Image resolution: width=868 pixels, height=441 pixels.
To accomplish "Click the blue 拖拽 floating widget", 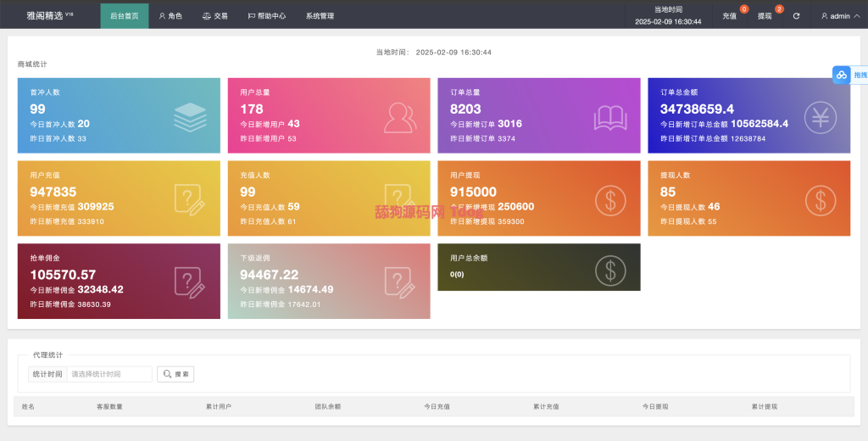I will [x=850, y=75].
